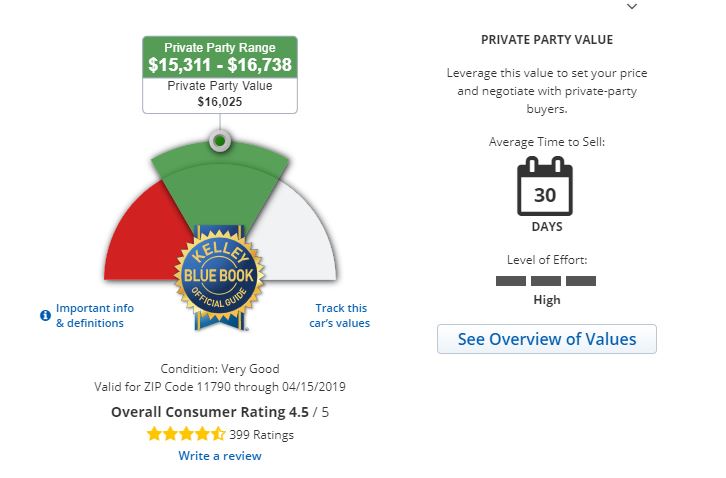Click the Level of Effort bars
Screen dimensions: 726x478
[546, 281]
